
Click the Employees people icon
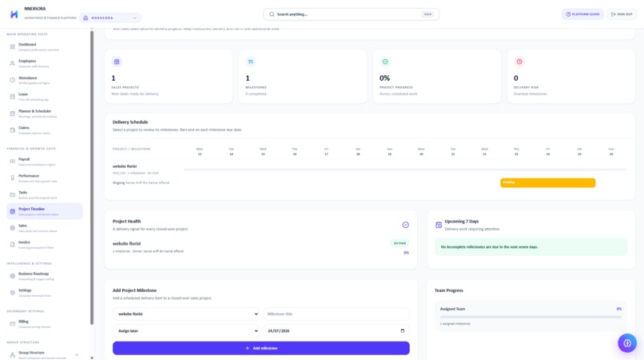[x=12, y=63]
